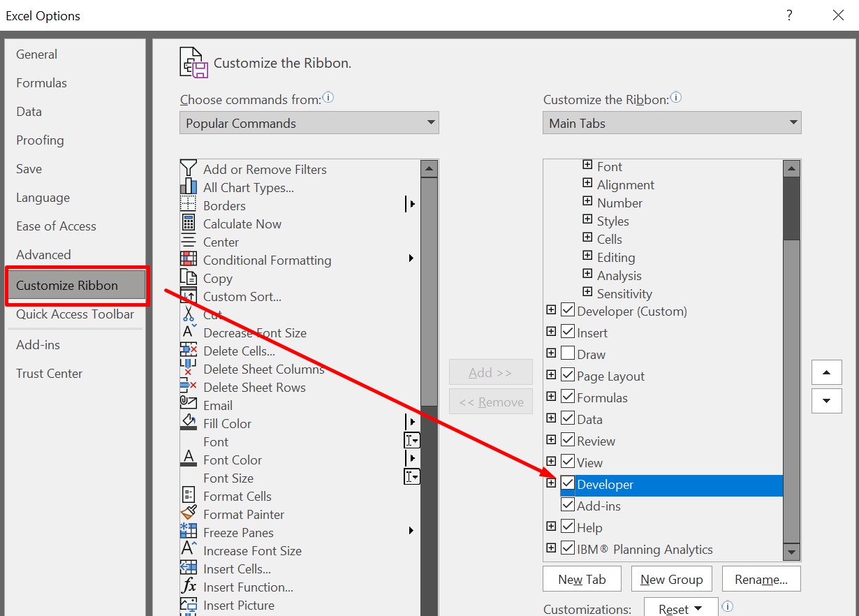Toggle the Add-ins checkbox
This screenshot has height=616, width=859.
[568, 506]
